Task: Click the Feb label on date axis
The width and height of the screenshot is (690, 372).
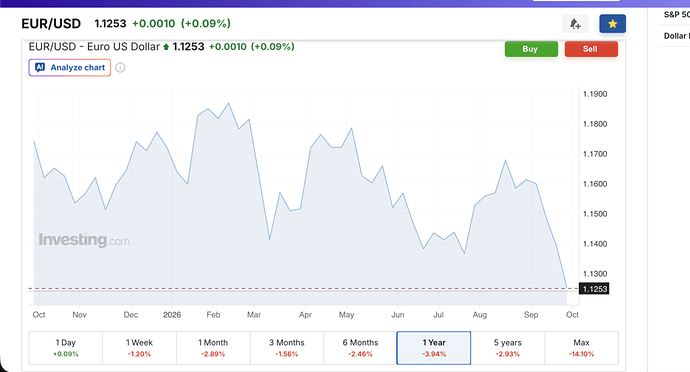Action: coord(213,315)
